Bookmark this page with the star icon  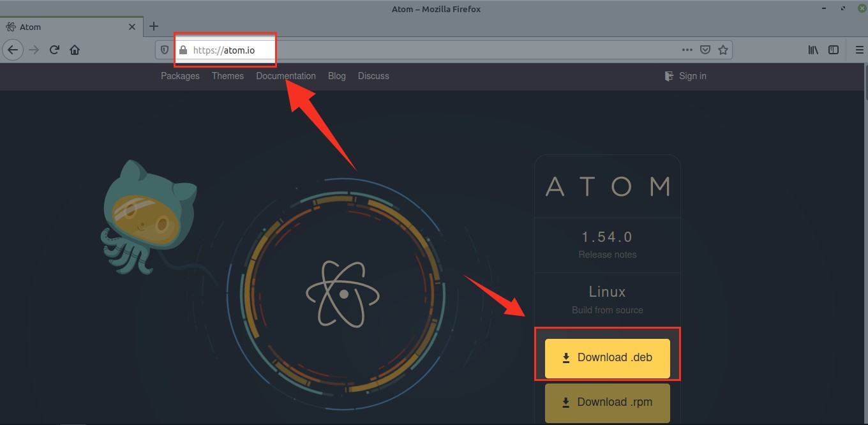[x=723, y=50]
